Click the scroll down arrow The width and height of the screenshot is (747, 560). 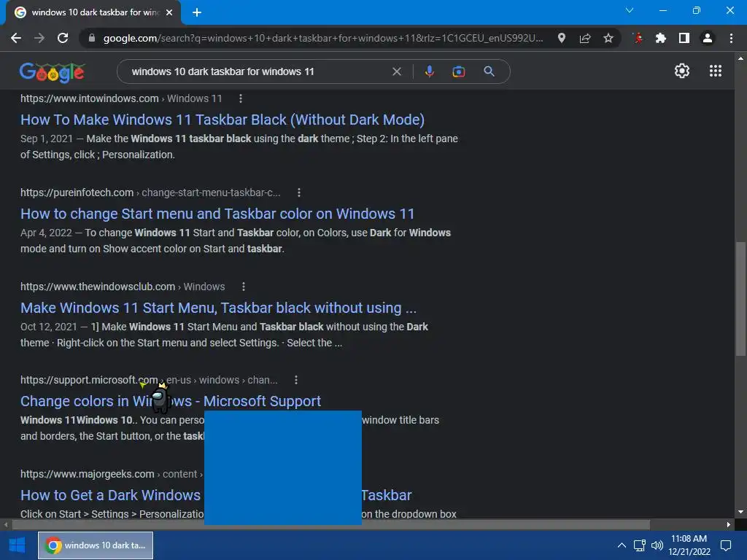click(x=740, y=512)
